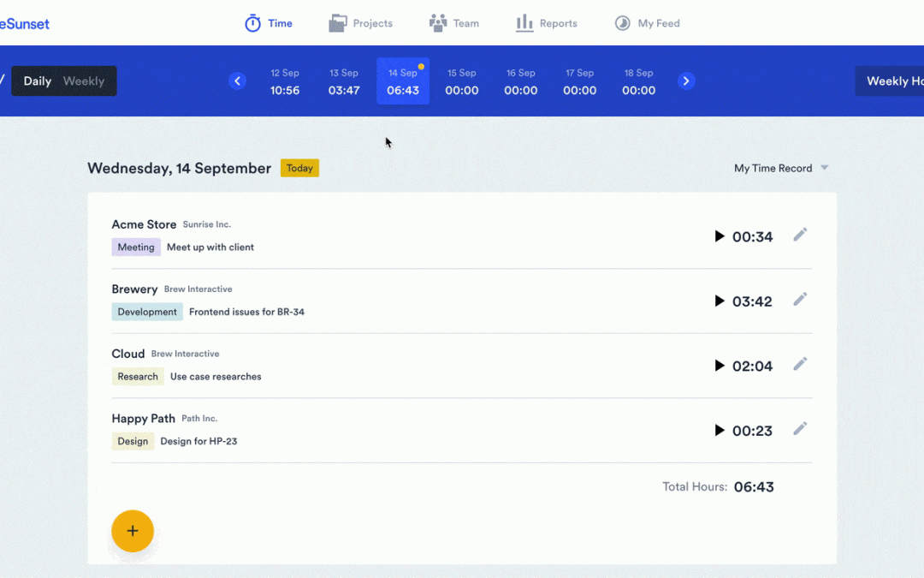
Task: Open the Time section clock icon
Action: 252,23
